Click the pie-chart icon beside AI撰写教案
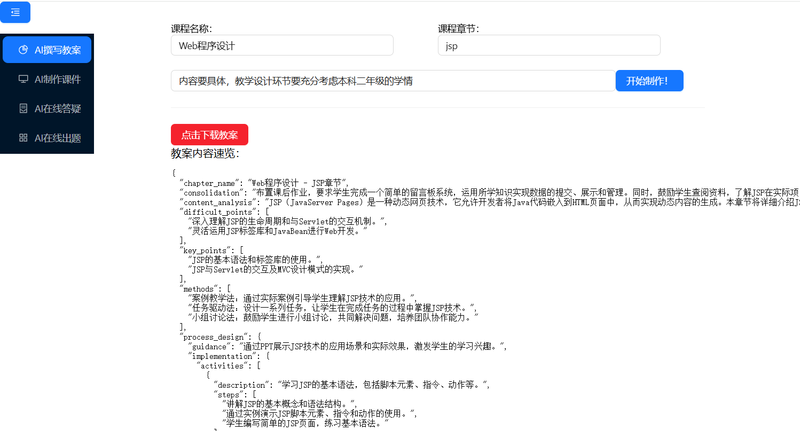The image size is (800, 431). point(23,49)
